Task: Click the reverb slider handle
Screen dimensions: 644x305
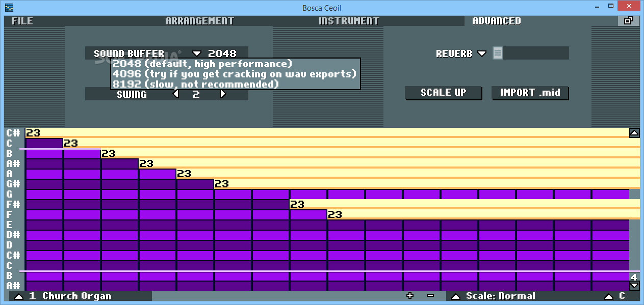Action: (x=498, y=53)
